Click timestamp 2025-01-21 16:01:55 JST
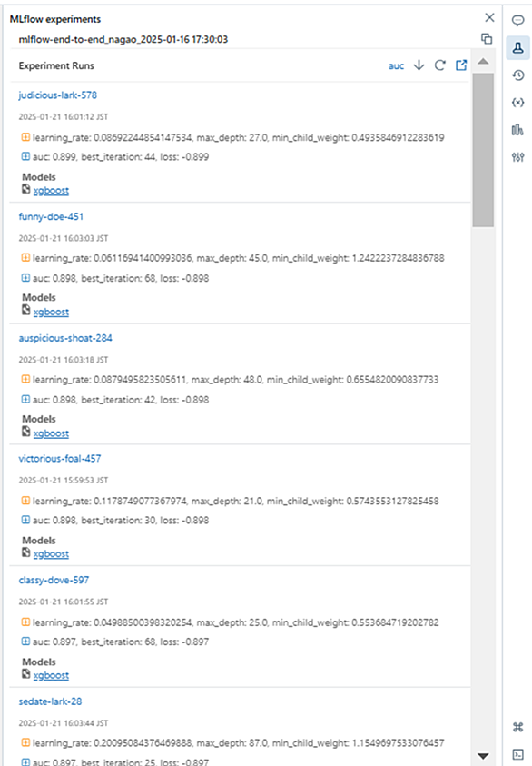The height and width of the screenshot is (766, 532). 64,602
